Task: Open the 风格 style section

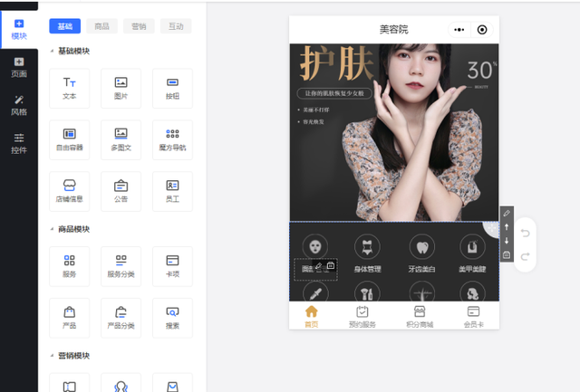Action: pos(19,106)
